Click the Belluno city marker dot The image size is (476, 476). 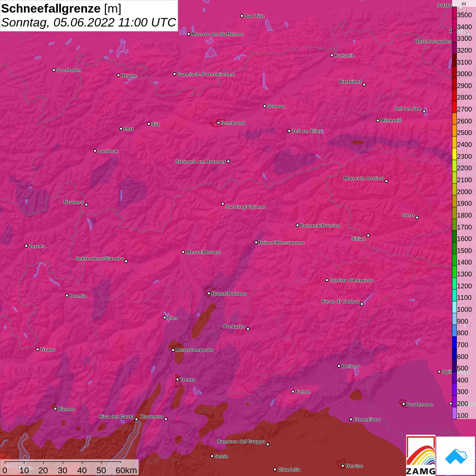click(x=339, y=366)
